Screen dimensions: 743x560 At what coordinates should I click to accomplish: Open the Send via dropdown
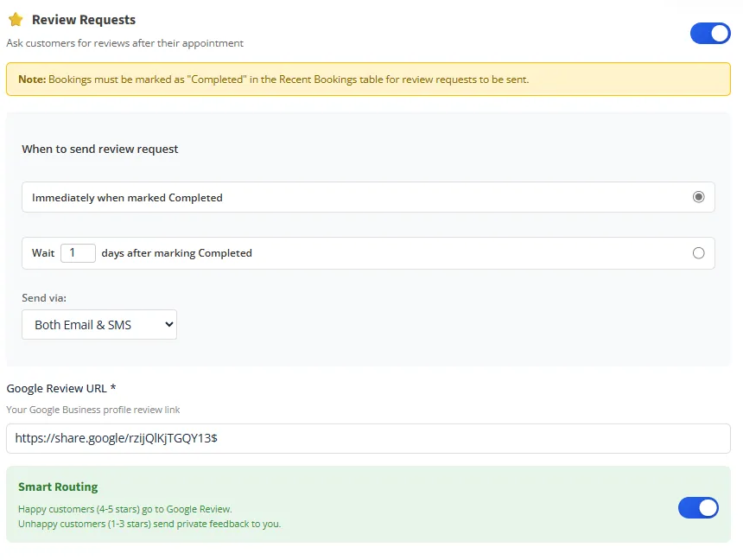click(98, 326)
